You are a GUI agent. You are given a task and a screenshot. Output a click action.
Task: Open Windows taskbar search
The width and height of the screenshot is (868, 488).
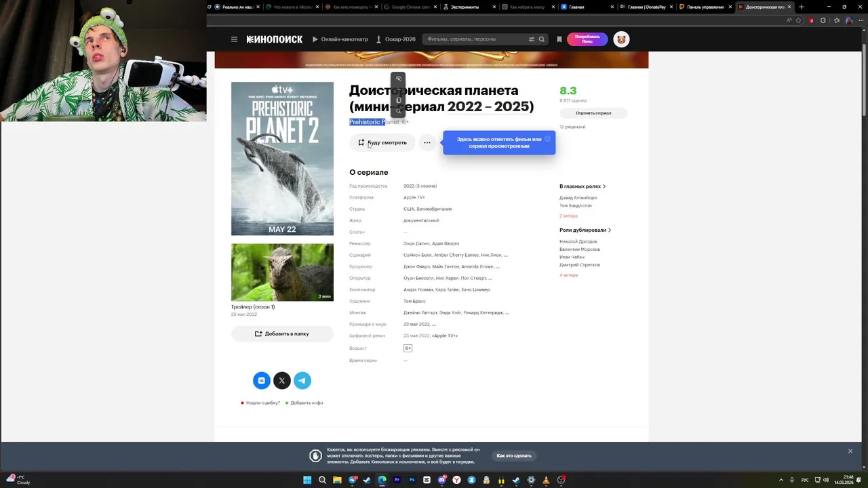tap(322, 480)
